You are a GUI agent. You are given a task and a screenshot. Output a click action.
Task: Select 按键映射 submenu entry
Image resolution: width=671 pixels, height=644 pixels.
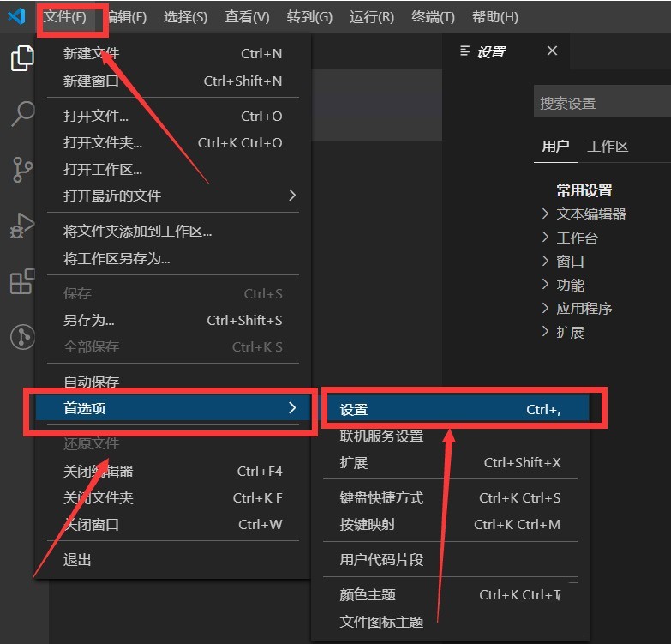[x=450, y=525]
